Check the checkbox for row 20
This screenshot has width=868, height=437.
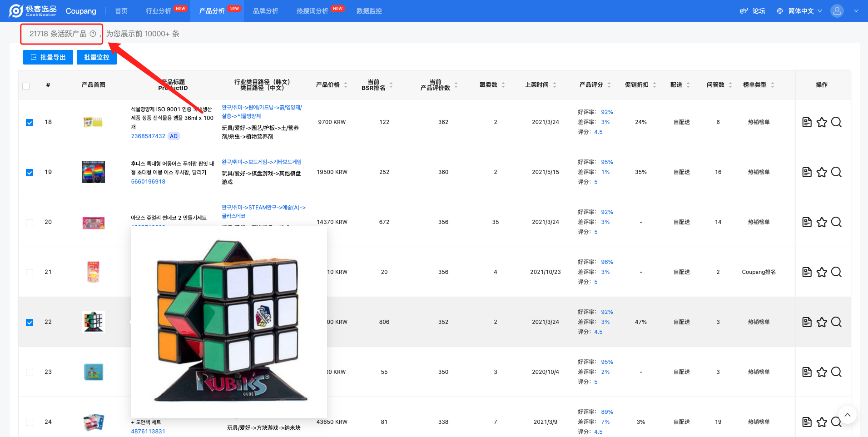pyautogui.click(x=30, y=223)
